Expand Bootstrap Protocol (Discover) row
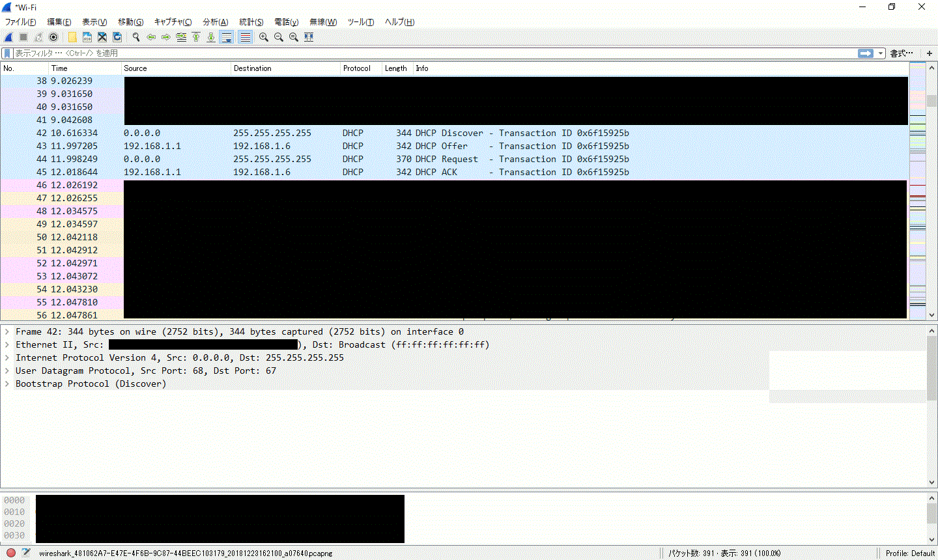The height and width of the screenshot is (560, 938). point(7,384)
